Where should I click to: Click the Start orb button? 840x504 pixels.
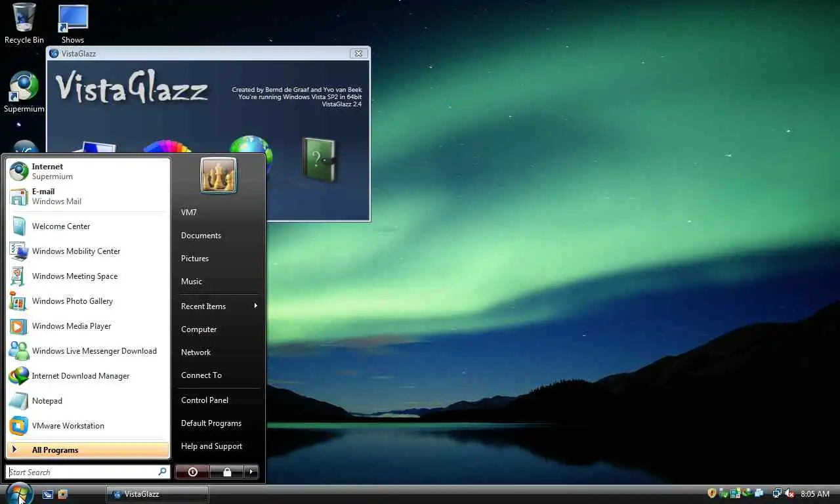pos(19,493)
